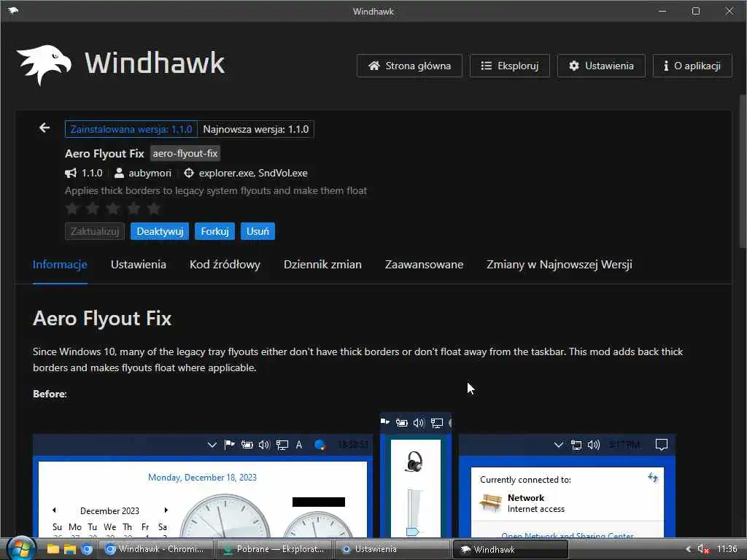747x560 pixels.
Task: Remove the mod with Usuń
Action: [x=258, y=231]
